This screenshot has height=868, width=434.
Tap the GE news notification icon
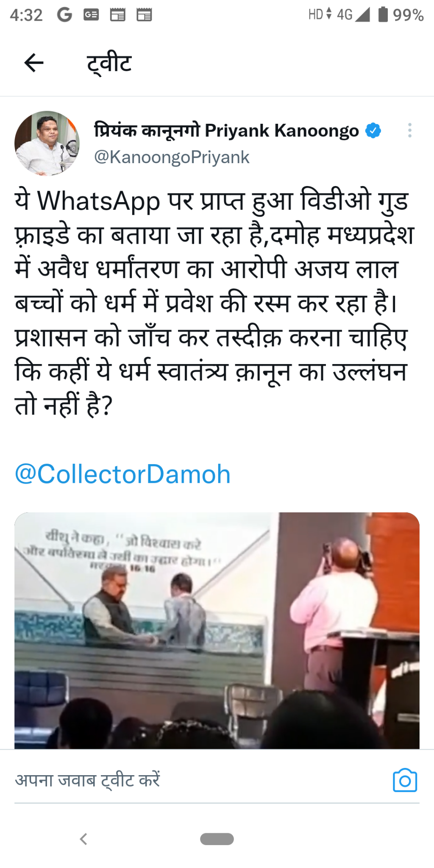coord(91,15)
